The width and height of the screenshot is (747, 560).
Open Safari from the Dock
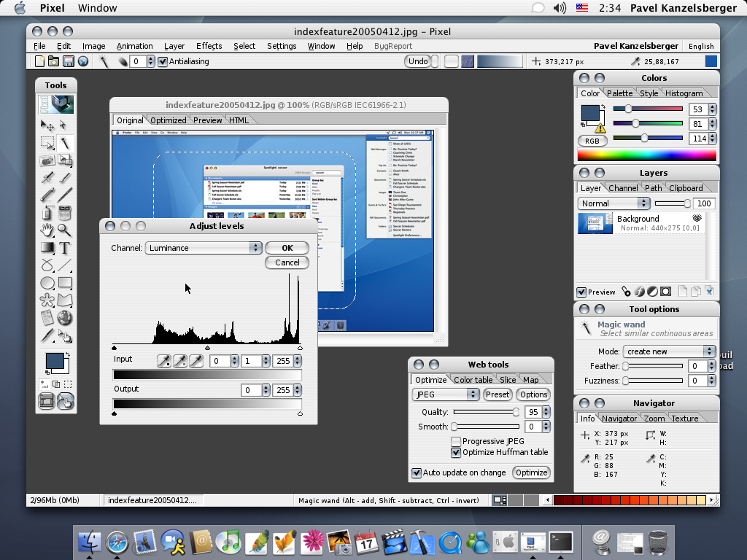[x=117, y=542]
